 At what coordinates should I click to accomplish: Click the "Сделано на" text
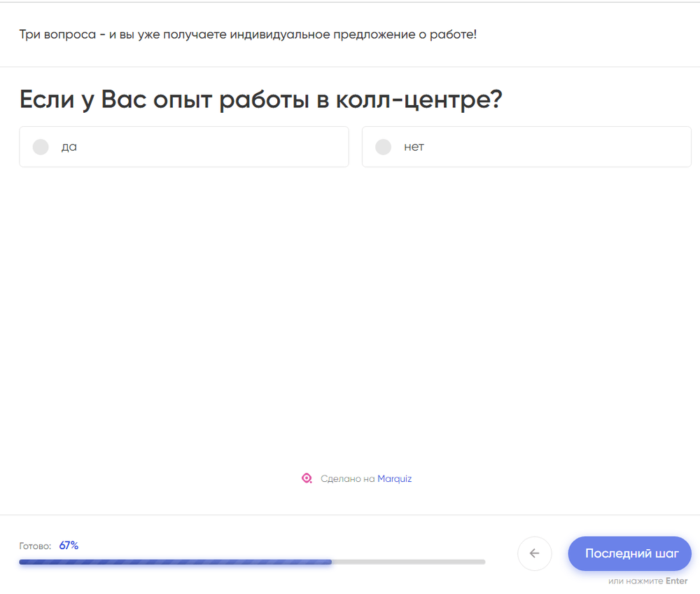pos(347,479)
